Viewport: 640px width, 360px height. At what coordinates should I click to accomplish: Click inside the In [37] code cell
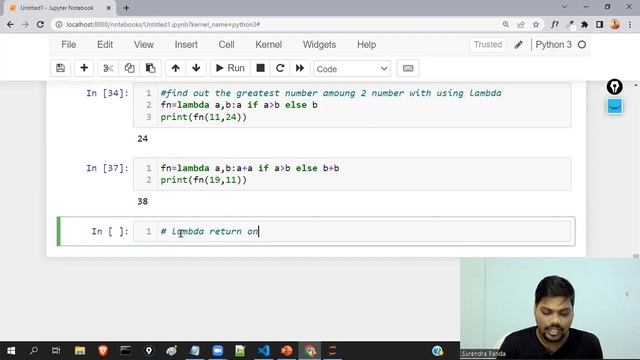[352, 174]
